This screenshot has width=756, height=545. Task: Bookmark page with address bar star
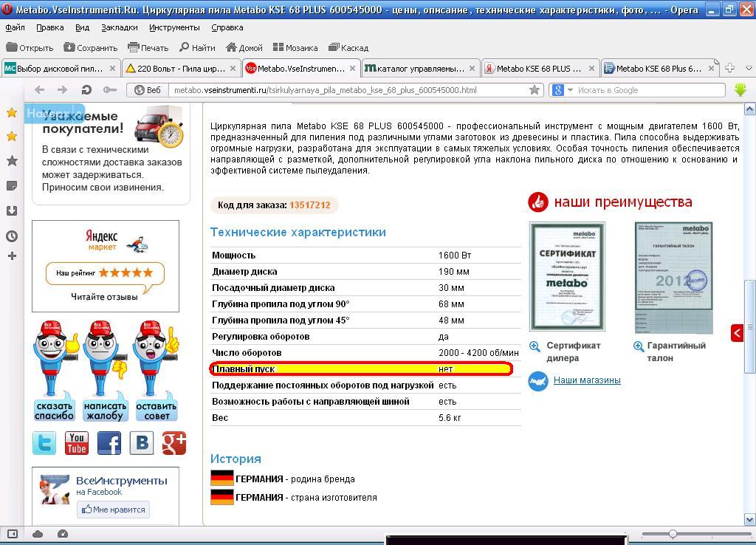point(535,89)
